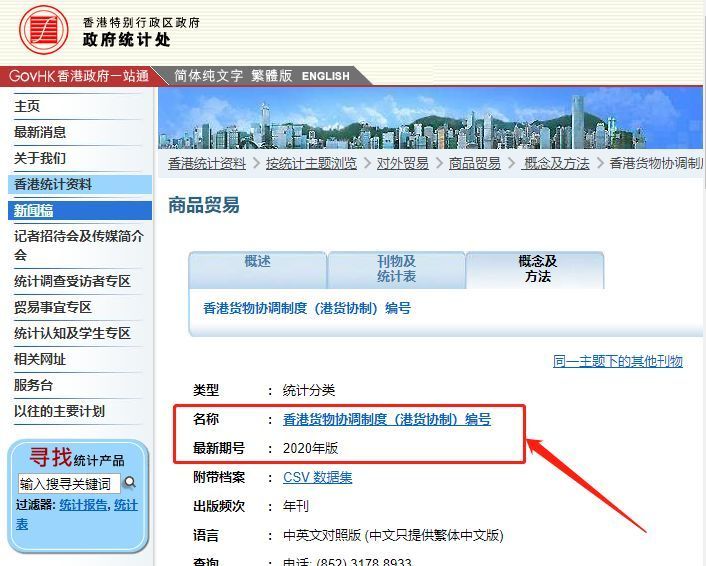
Task: Open the 主页 sidebar item
Action: click(x=28, y=106)
